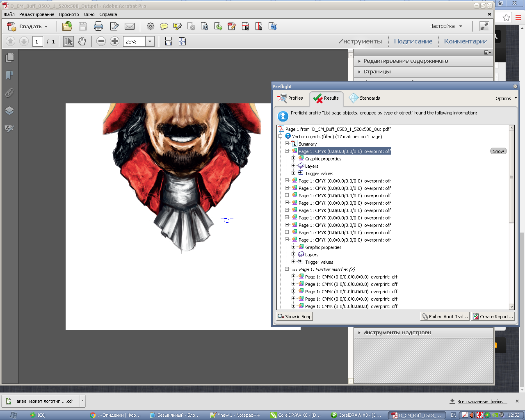Click the Create Report button
Viewport: 525px width, 420px height.
(493, 317)
